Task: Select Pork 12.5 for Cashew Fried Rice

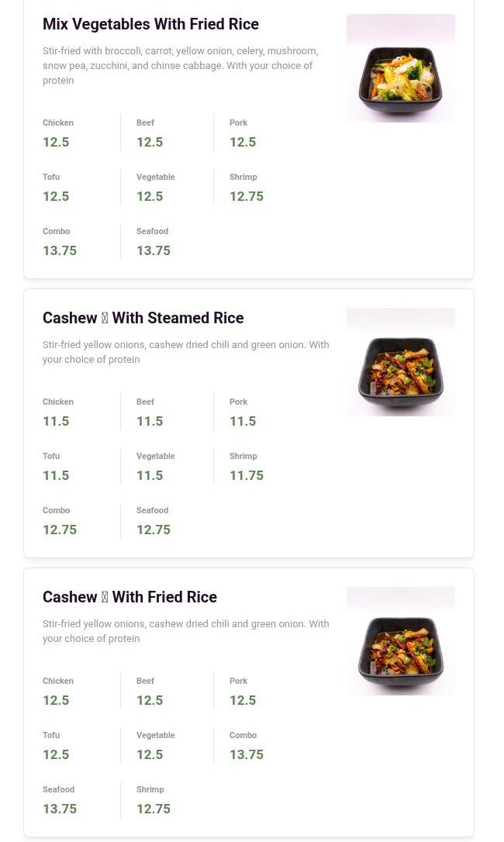Action: tap(243, 692)
